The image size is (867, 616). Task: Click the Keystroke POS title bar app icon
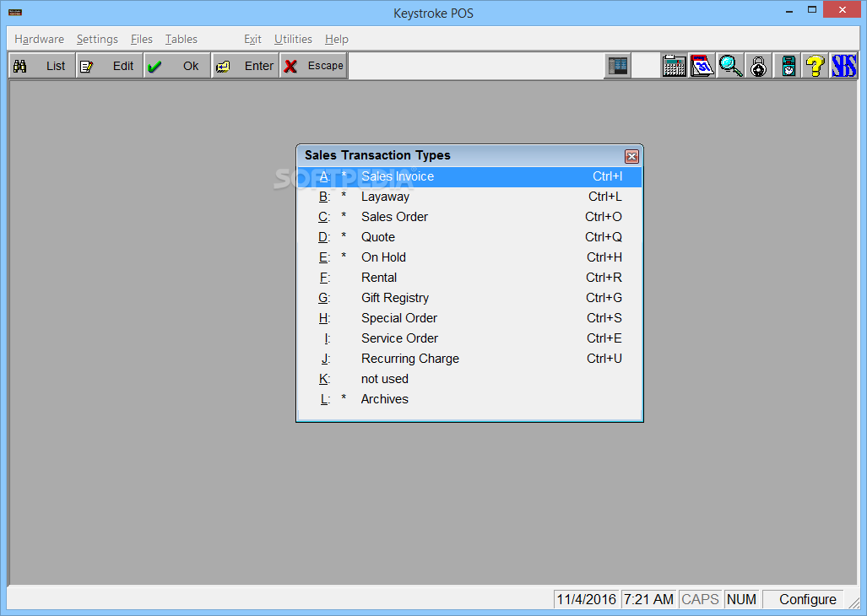pyautogui.click(x=15, y=12)
